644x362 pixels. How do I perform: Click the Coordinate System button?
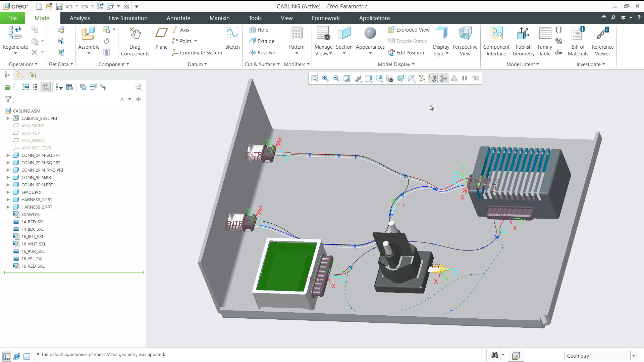(197, 53)
